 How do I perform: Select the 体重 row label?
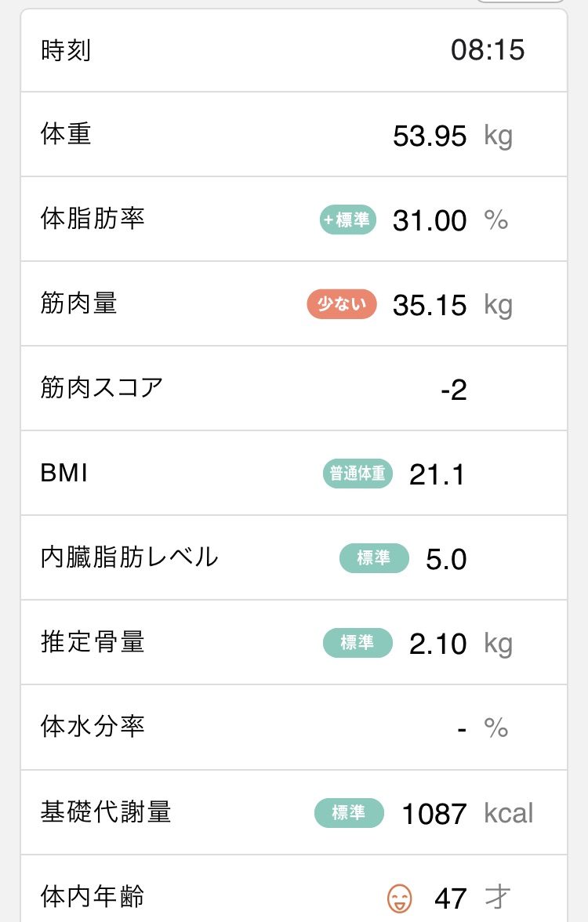pos(66,134)
